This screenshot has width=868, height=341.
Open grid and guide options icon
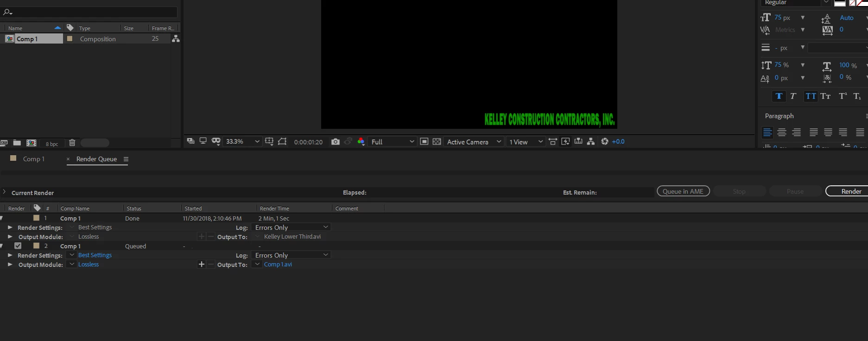[x=269, y=141]
